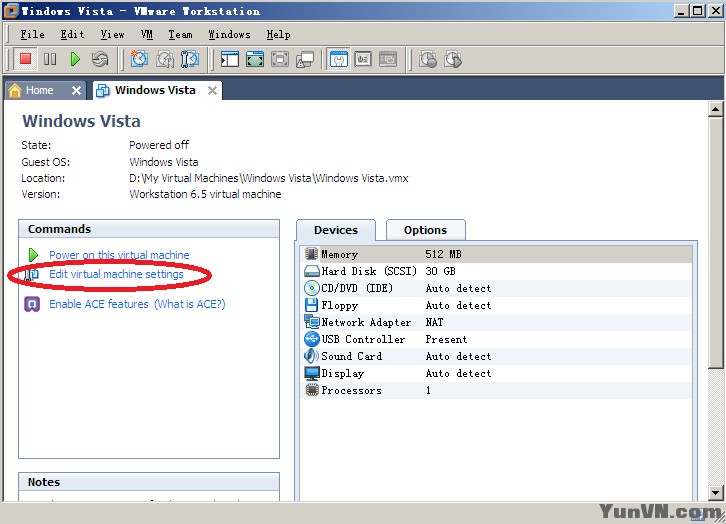Close the Windows Vista tab
The width and height of the screenshot is (726, 524).
(212, 90)
